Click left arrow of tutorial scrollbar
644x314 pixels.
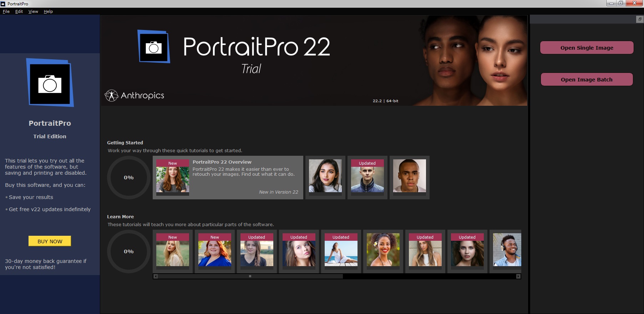156,276
